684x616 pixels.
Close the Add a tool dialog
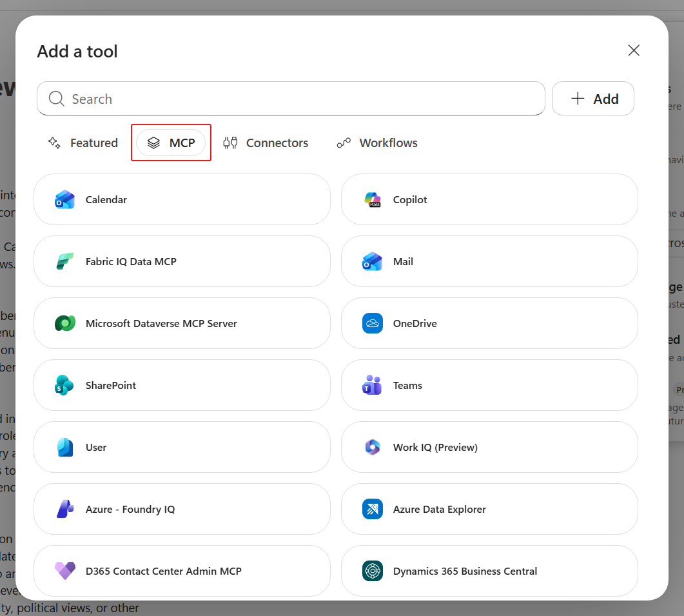point(634,50)
